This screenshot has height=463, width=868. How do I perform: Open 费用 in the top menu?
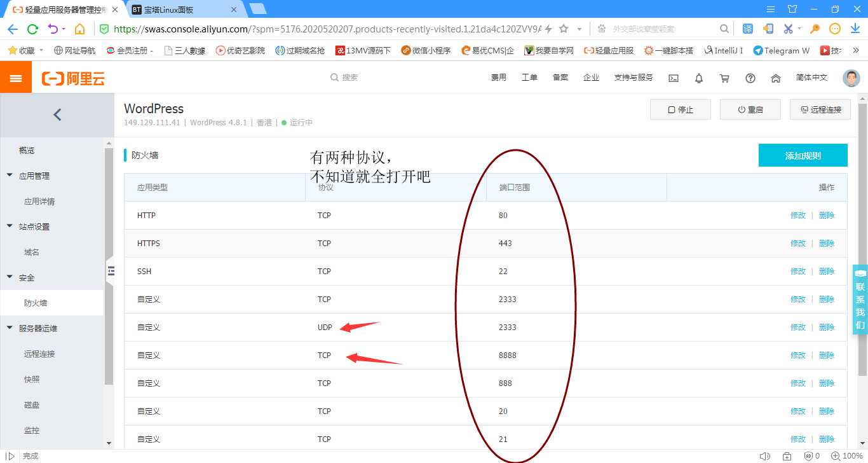click(x=499, y=78)
